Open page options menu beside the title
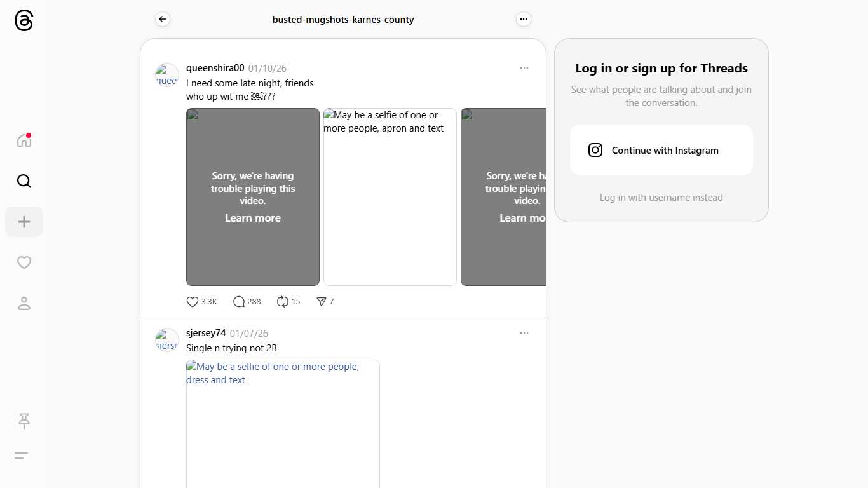 click(x=523, y=20)
